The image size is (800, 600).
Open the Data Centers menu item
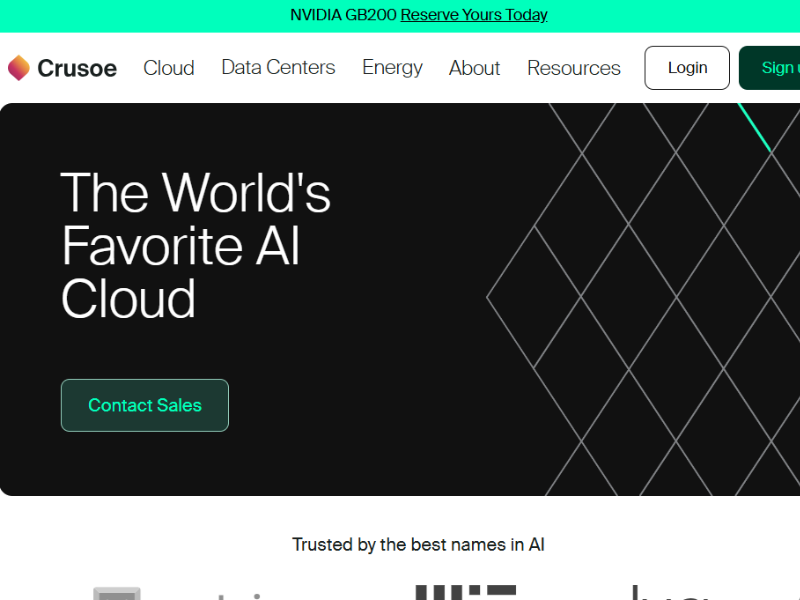(278, 67)
